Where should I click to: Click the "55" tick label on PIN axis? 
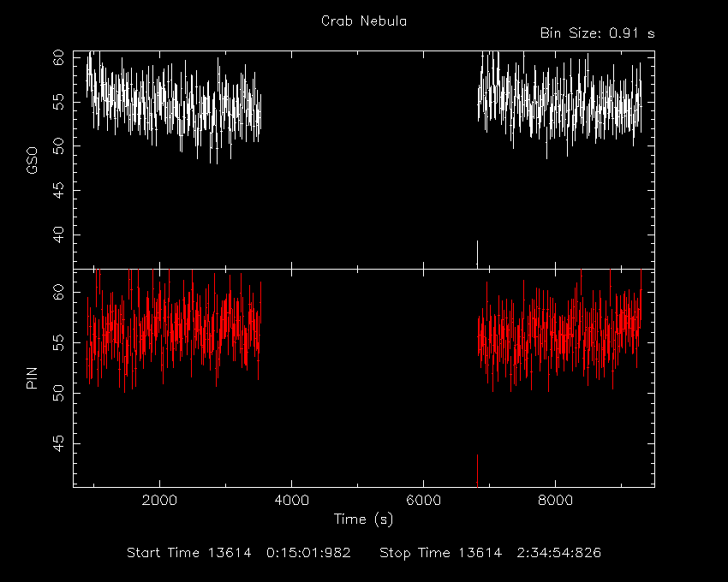click(x=58, y=342)
